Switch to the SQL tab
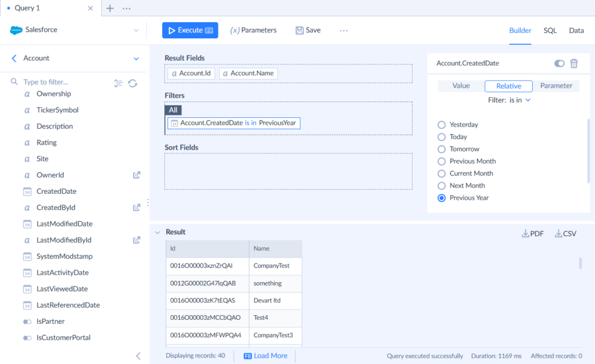595x364 pixels. (550, 30)
